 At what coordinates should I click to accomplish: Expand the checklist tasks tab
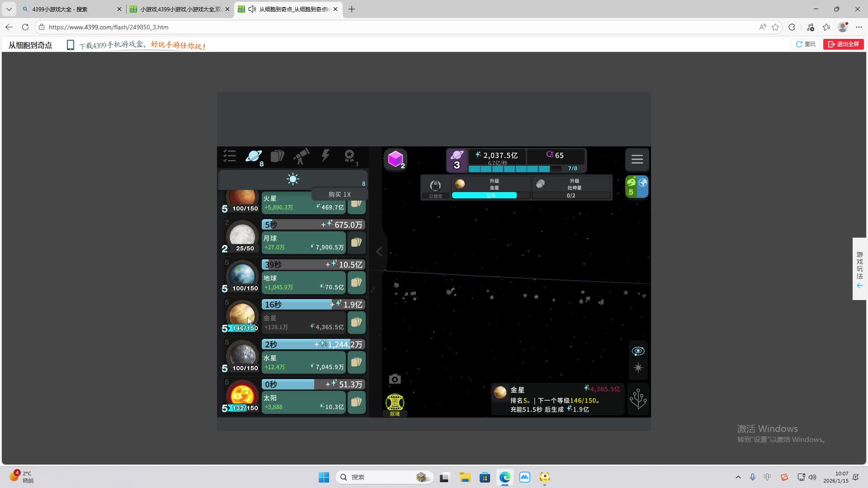tap(230, 157)
